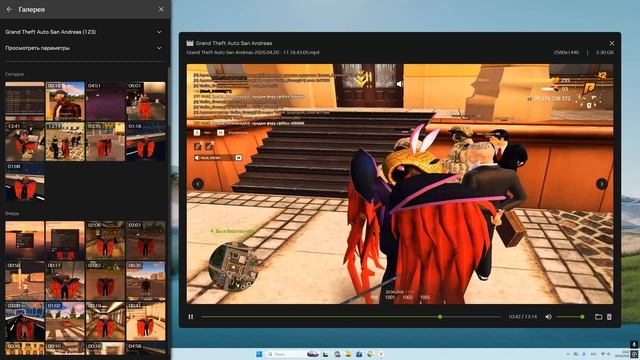Image resolution: width=640 pixels, height=360 pixels.
Task: Mute the video player volume icon
Action: click(x=548, y=317)
